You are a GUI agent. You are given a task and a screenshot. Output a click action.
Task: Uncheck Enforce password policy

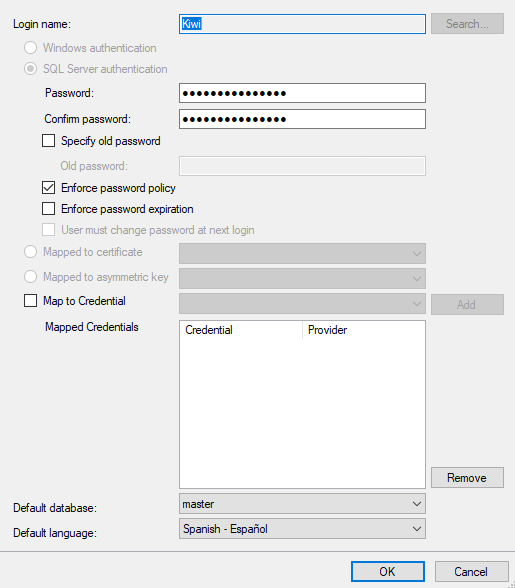pos(48,188)
